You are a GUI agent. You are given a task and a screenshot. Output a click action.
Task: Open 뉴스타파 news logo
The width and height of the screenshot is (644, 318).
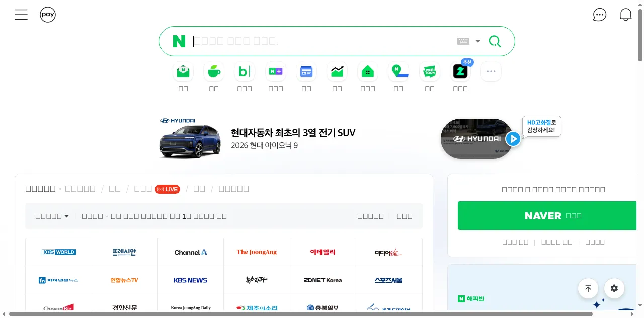(x=257, y=280)
